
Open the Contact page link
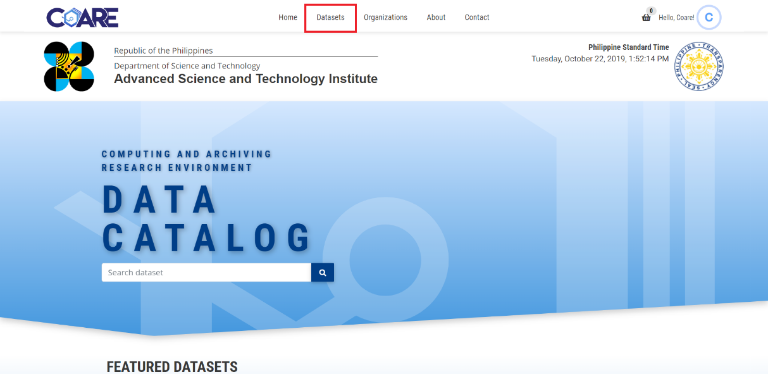pyautogui.click(x=477, y=18)
